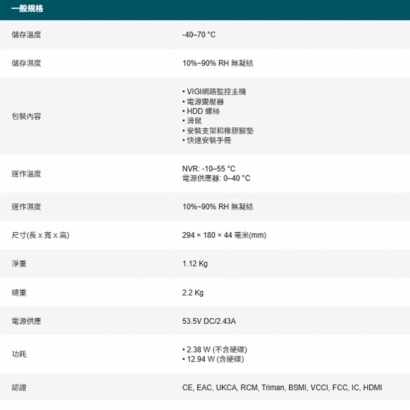The width and height of the screenshot is (410, 410).
Task: Select the 總重 label
Action: 19,293
